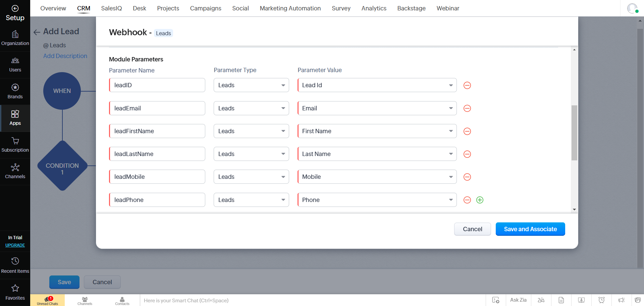Switch to the Desk tab
The height and width of the screenshot is (306, 644).
click(139, 8)
